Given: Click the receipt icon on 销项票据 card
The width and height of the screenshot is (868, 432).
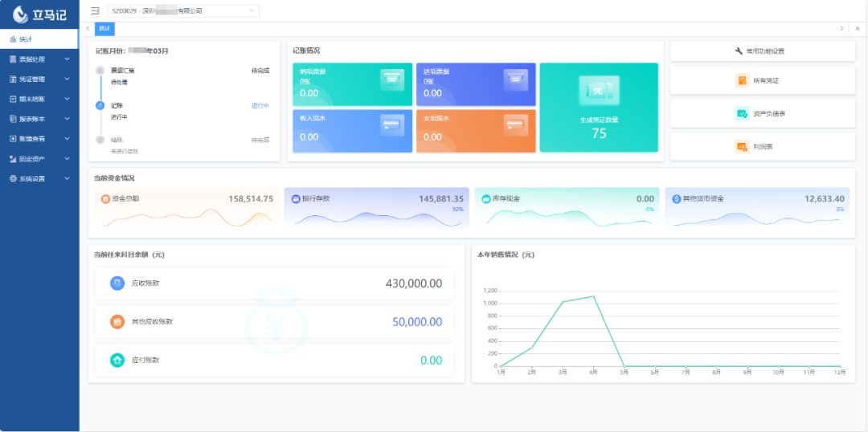Looking at the screenshot, I should click(392, 80).
